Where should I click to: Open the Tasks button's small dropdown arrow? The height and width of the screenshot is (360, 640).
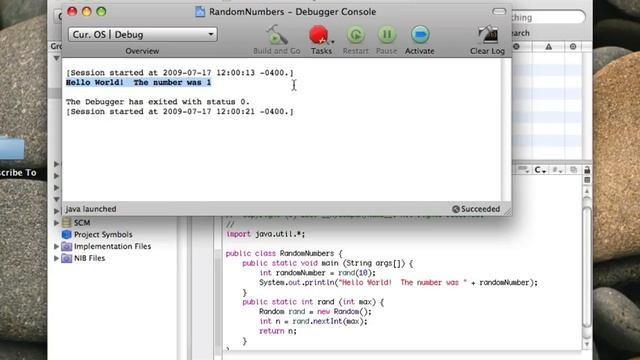333,42
